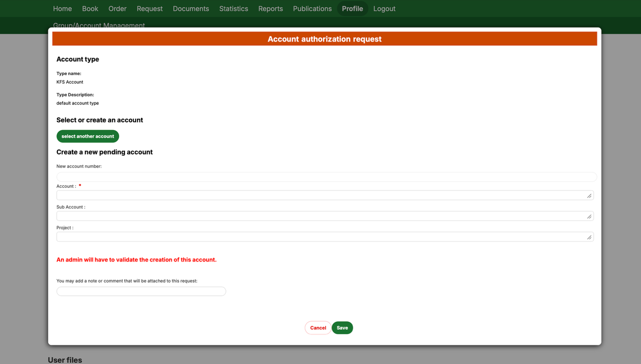Click the 'Create a new pending account' heading
This screenshot has width=641, height=364.
tap(105, 152)
